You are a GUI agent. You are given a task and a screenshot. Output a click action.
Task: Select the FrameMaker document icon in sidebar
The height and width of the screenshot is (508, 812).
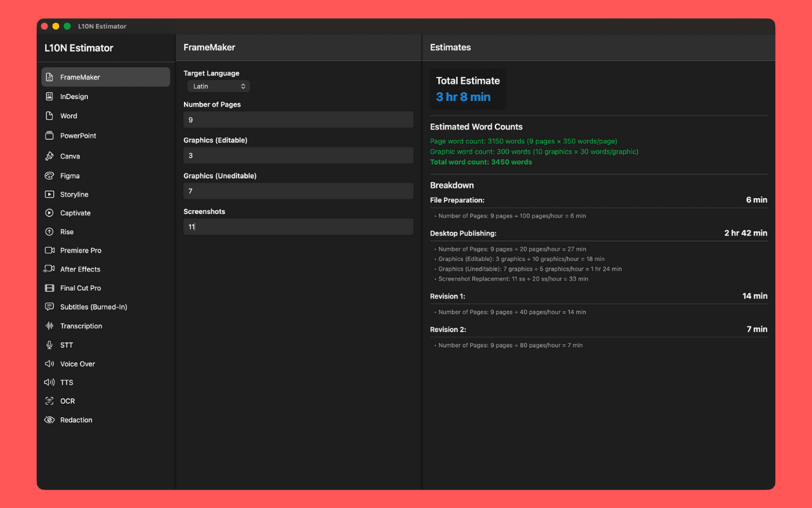pos(51,77)
